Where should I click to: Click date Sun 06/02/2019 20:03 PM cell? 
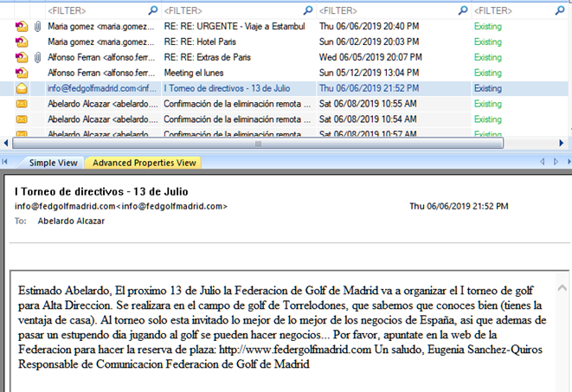click(x=369, y=42)
